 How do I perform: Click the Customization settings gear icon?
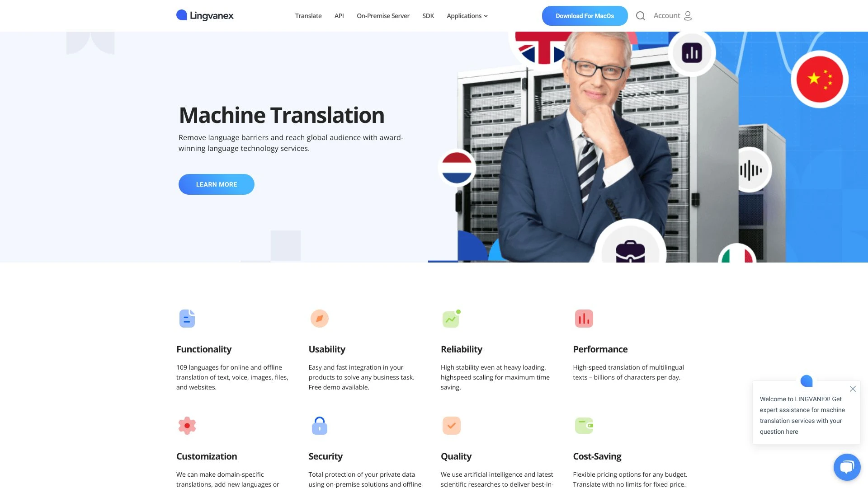coord(187,426)
